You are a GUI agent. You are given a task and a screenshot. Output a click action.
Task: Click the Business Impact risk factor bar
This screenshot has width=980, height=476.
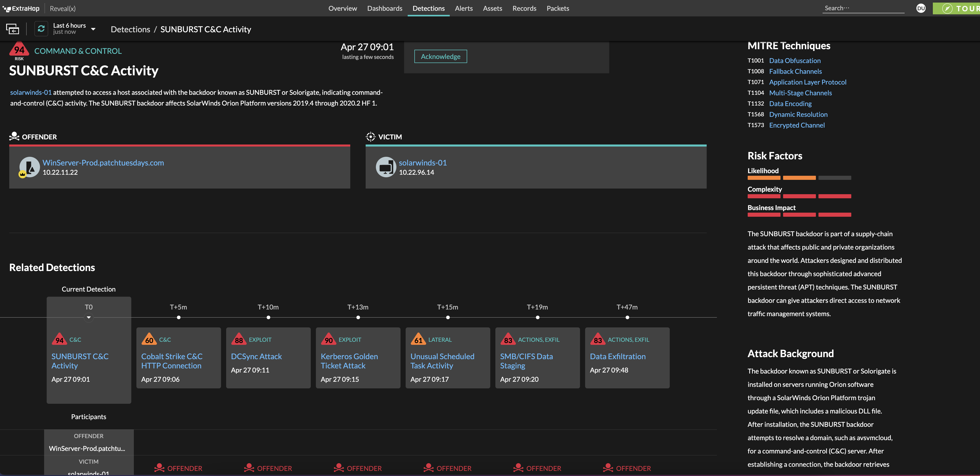(x=799, y=215)
